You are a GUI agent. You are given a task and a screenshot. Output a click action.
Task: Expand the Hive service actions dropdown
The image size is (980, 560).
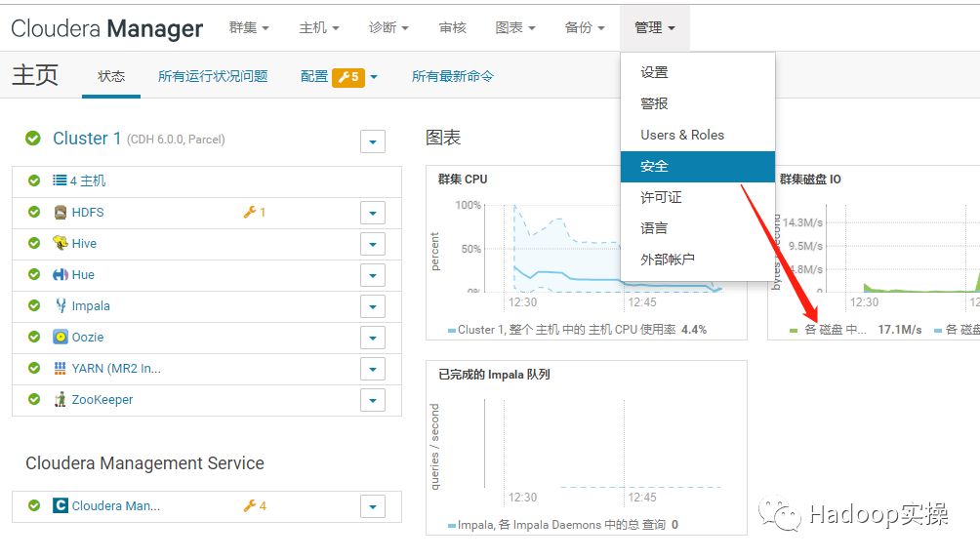pos(372,244)
